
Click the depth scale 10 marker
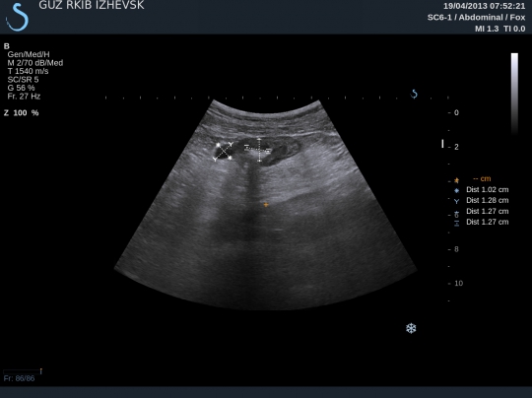point(458,284)
